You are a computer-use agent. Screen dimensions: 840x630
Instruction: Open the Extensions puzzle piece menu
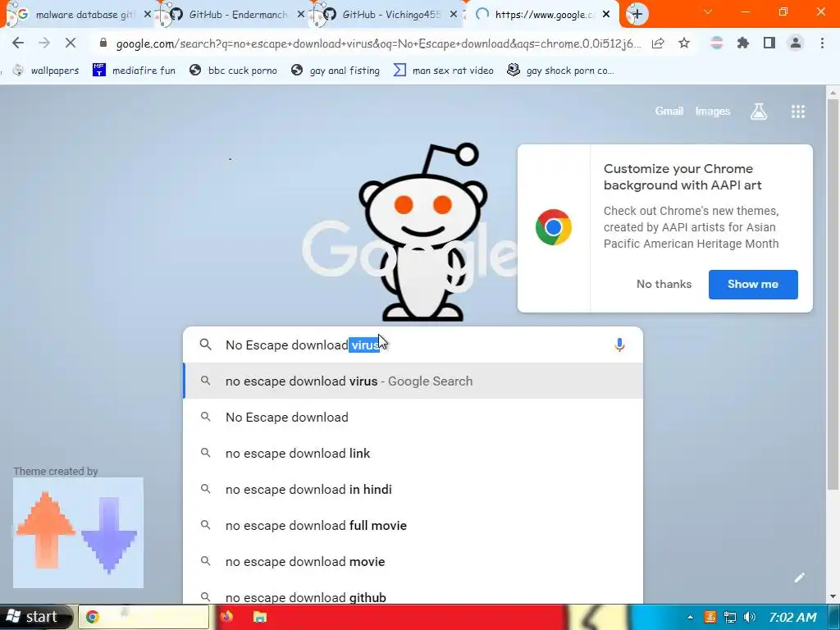(742, 43)
